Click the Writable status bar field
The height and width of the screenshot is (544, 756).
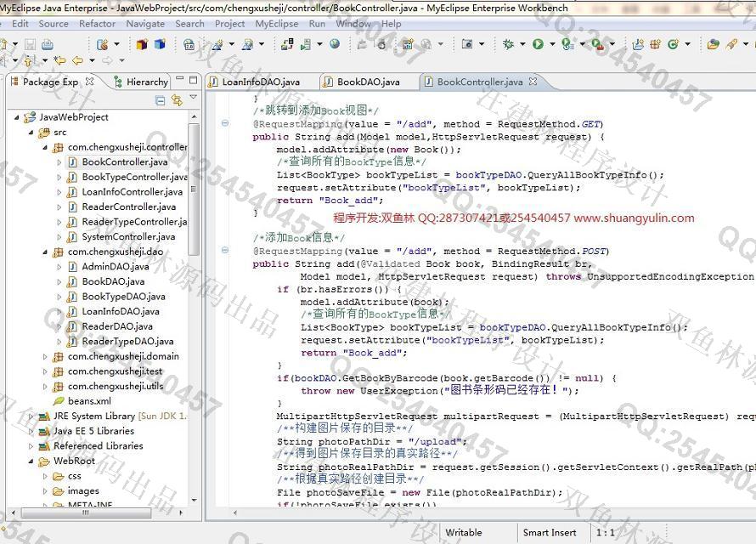(x=464, y=532)
